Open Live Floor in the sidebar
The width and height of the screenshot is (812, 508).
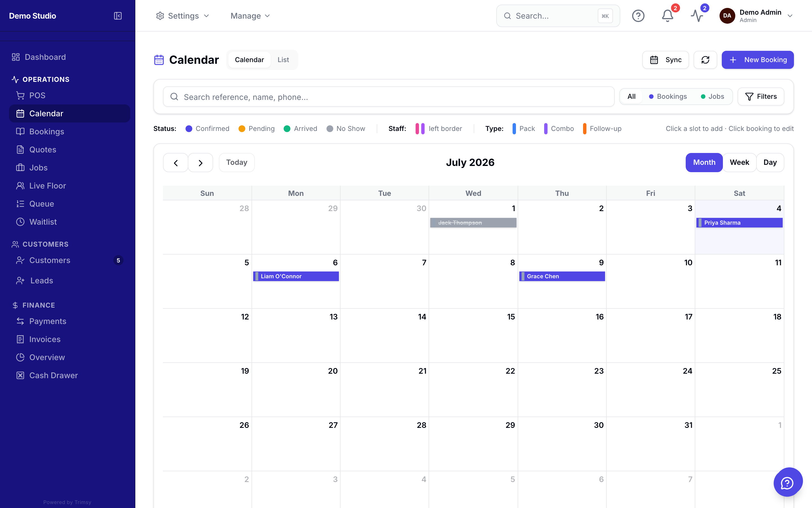(69, 186)
